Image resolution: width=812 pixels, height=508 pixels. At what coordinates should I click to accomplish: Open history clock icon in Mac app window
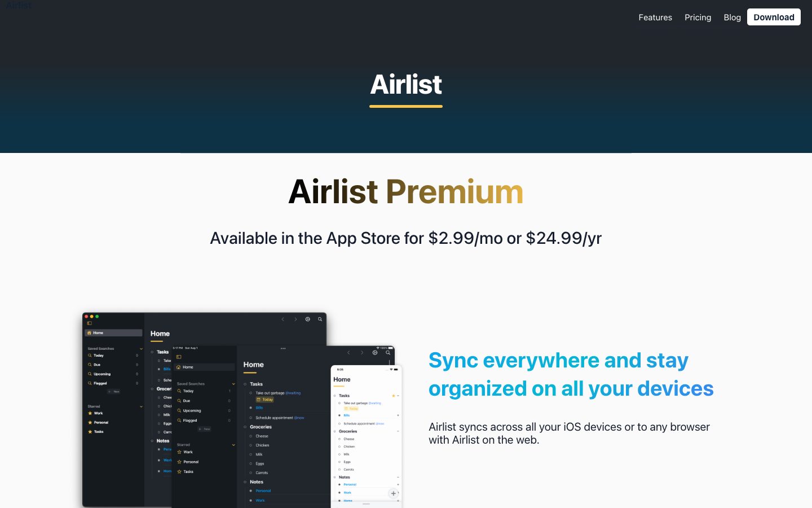pos(308,319)
